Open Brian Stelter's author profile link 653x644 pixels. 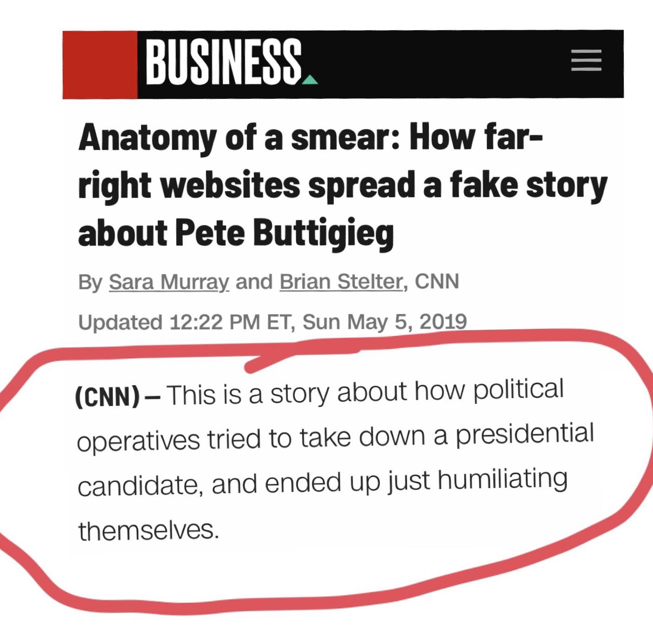[x=341, y=282]
